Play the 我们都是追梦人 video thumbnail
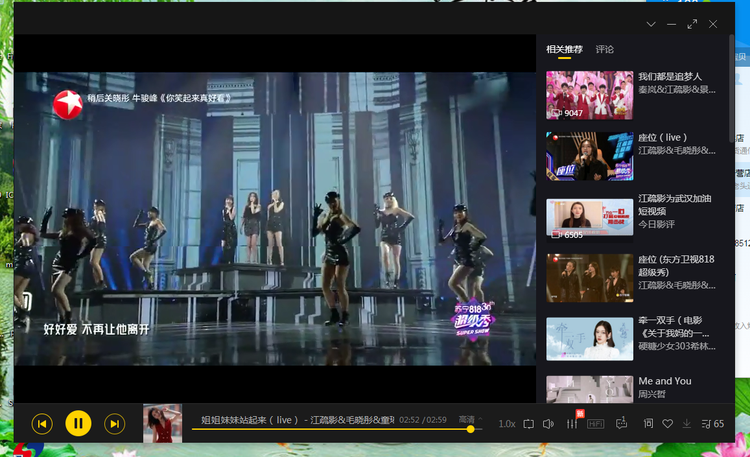Screen dimensions: 750x457 (590, 95)
